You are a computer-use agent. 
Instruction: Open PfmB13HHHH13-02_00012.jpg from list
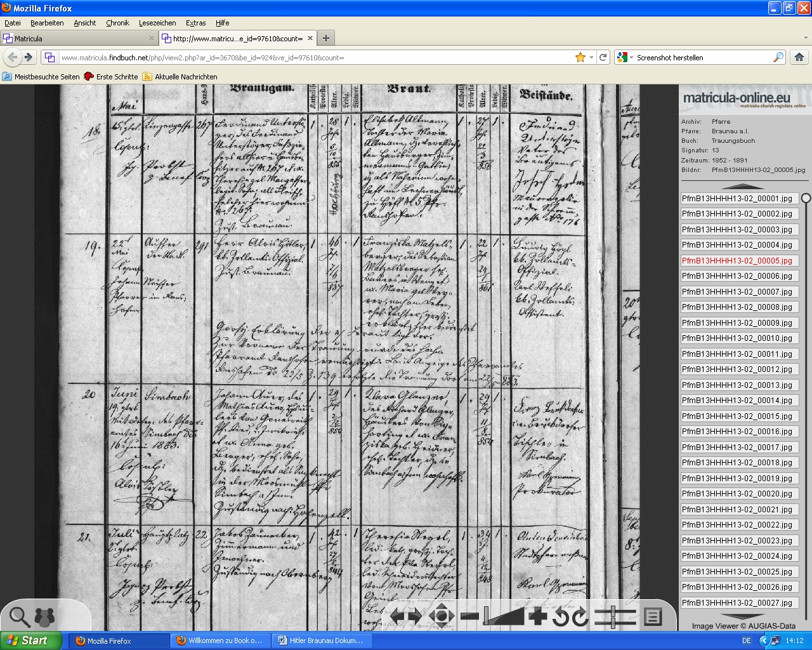[x=738, y=369]
